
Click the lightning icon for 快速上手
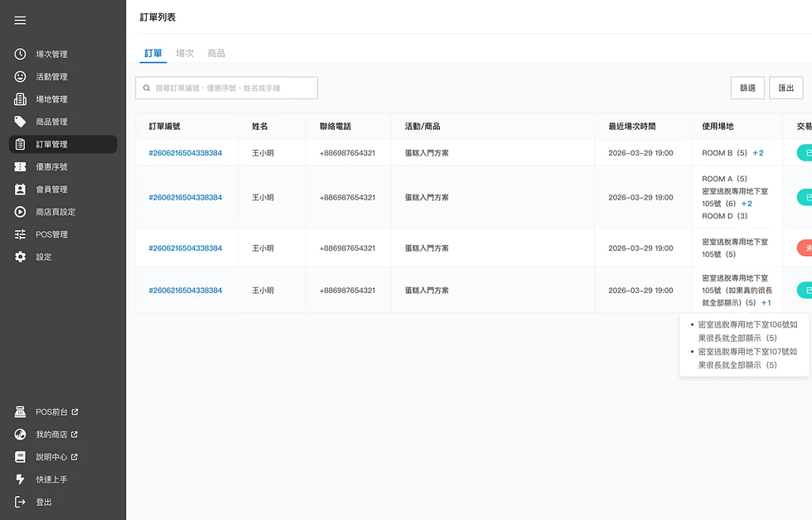click(20, 479)
